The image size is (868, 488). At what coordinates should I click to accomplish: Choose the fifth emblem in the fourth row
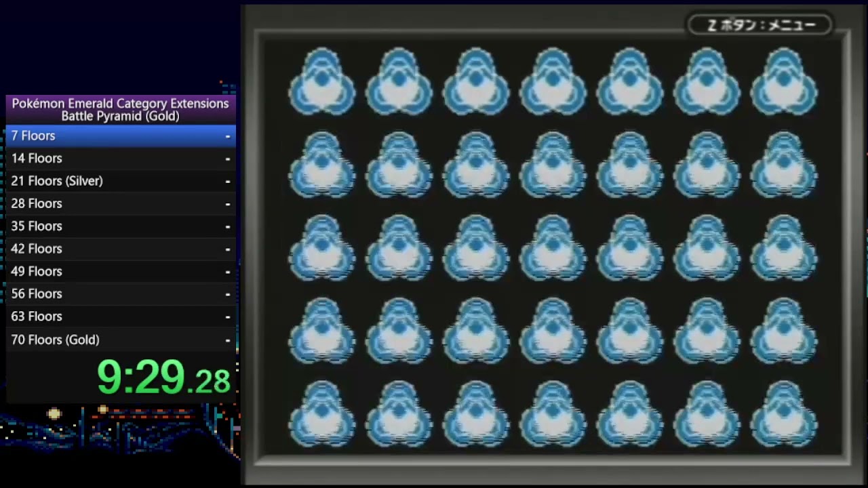(x=630, y=331)
